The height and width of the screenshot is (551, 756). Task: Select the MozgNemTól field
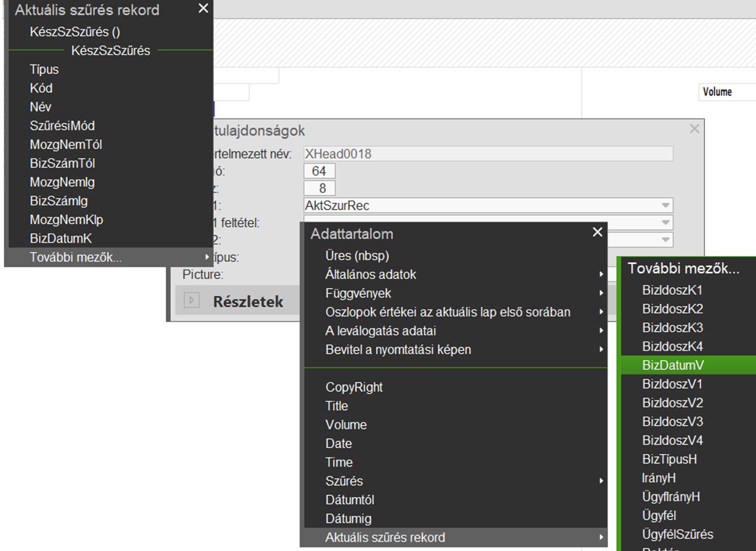pos(66,145)
